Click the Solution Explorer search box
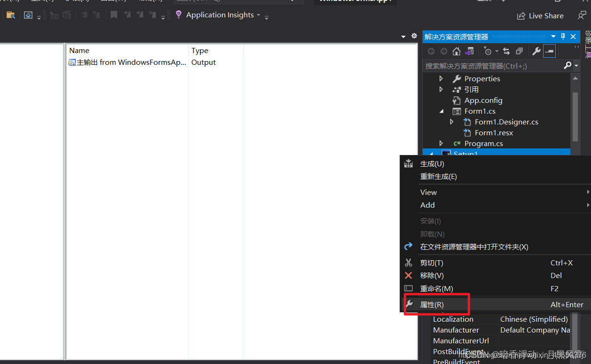Image resolution: width=591 pixels, height=364 pixels. (x=493, y=66)
